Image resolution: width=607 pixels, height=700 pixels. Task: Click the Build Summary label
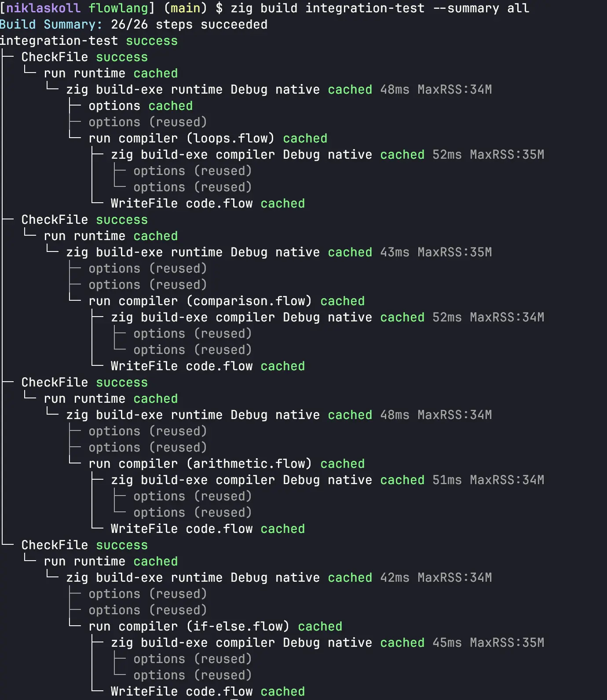[x=51, y=25]
